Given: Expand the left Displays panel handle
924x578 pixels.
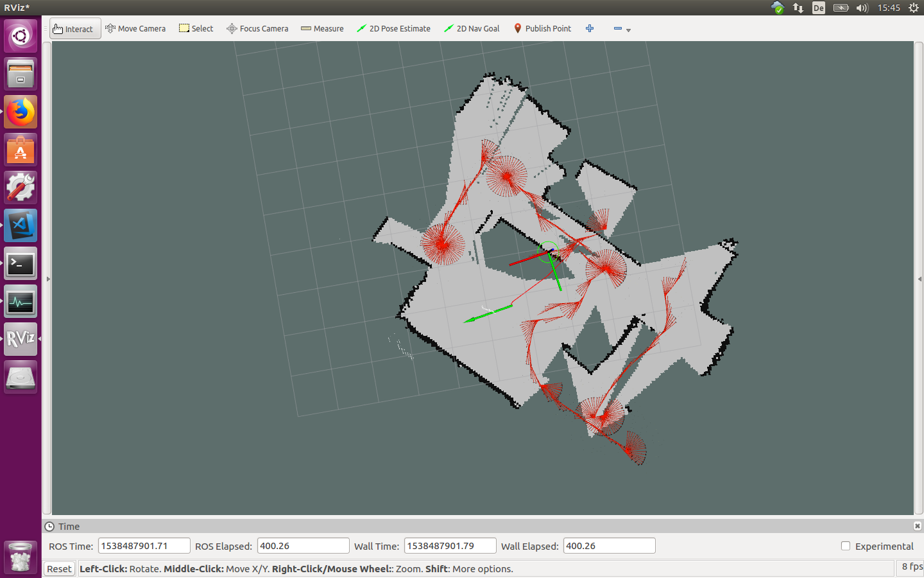Looking at the screenshot, I should [x=47, y=279].
